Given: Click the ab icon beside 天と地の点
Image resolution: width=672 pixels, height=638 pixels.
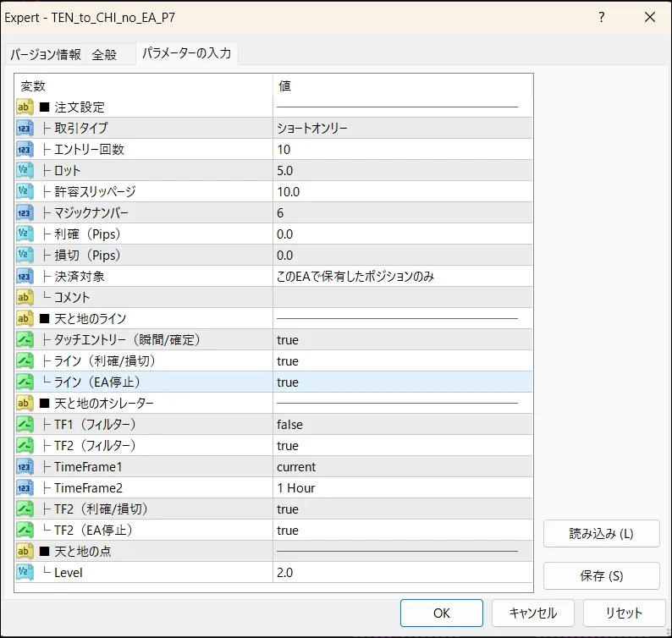Looking at the screenshot, I should [x=25, y=551].
